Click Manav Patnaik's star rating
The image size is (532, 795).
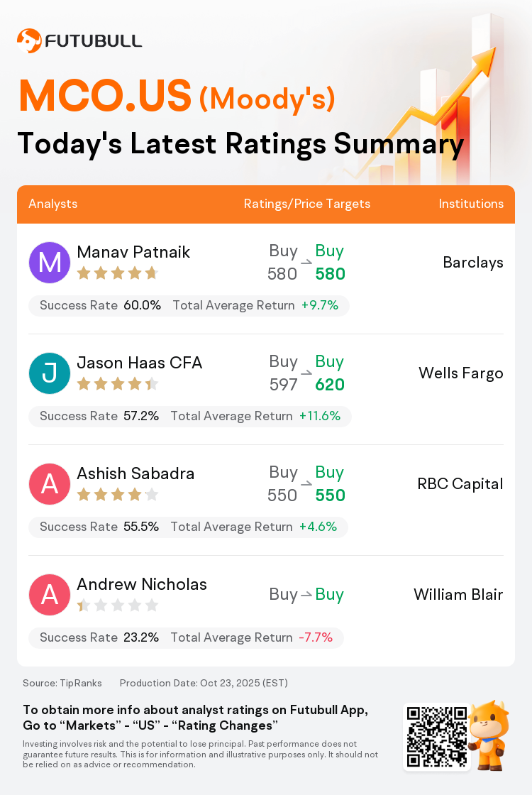pyautogui.click(x=117, y=273)
